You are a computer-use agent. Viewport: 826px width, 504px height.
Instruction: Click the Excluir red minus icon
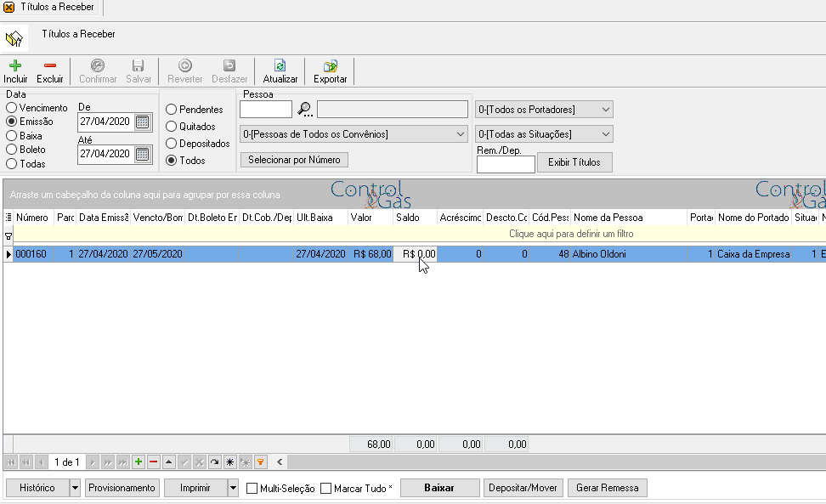[x=50, y=65]
